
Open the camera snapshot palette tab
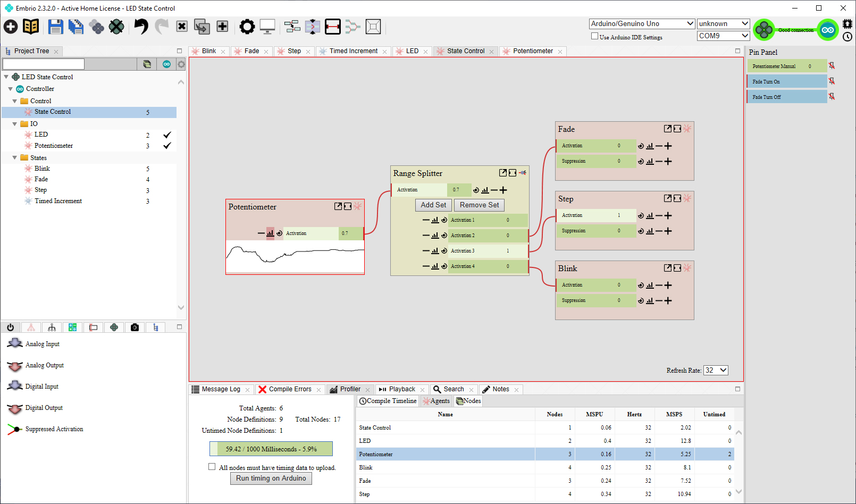pos(135,327)
